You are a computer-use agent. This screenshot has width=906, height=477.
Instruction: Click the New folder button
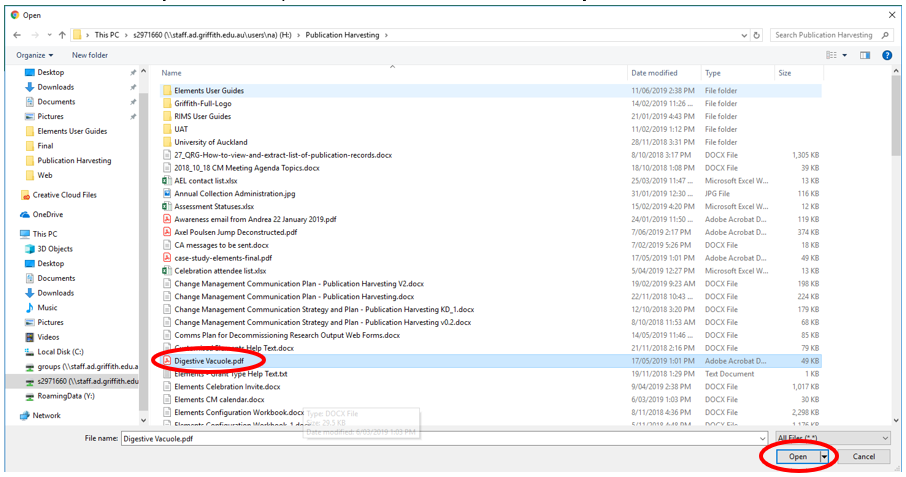click(x=90, y=55)
